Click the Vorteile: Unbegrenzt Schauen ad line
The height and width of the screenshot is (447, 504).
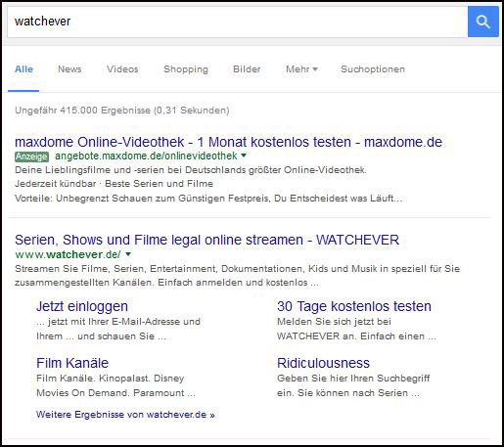[x=208, y=199]
